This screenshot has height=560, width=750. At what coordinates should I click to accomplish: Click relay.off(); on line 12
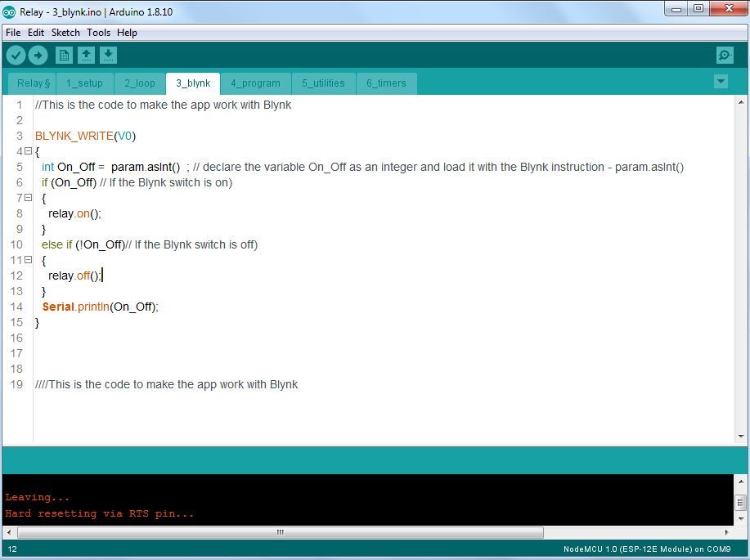coord(74,276)
